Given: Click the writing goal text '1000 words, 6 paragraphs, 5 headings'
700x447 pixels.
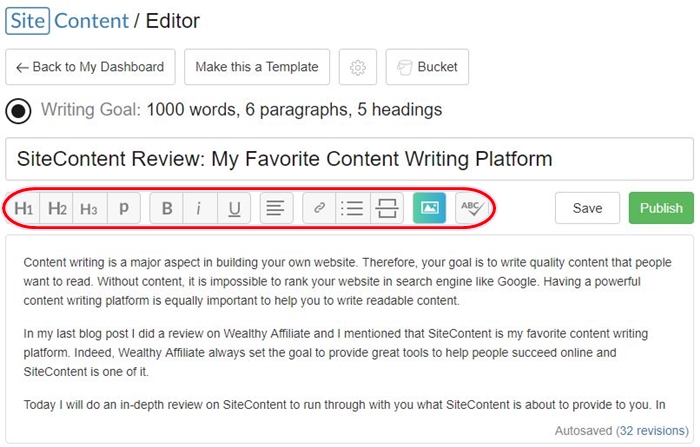Looking at the screenshot, I should [x=294, y=110].
